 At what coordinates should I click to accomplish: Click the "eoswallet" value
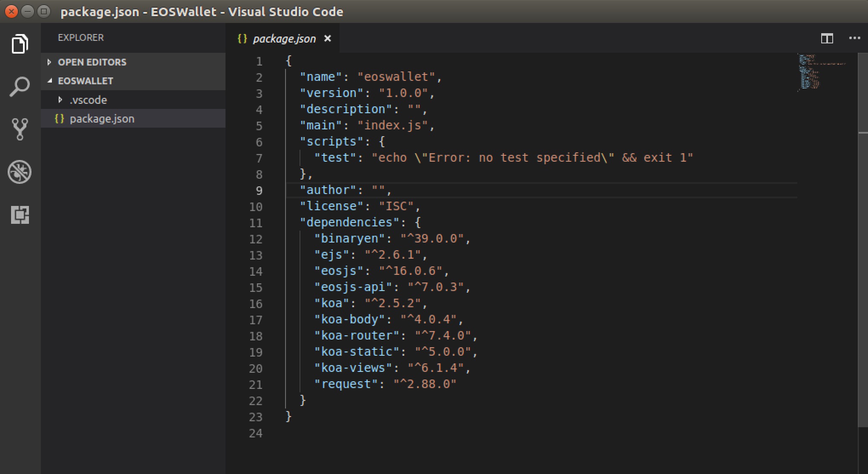pos(396,77)
